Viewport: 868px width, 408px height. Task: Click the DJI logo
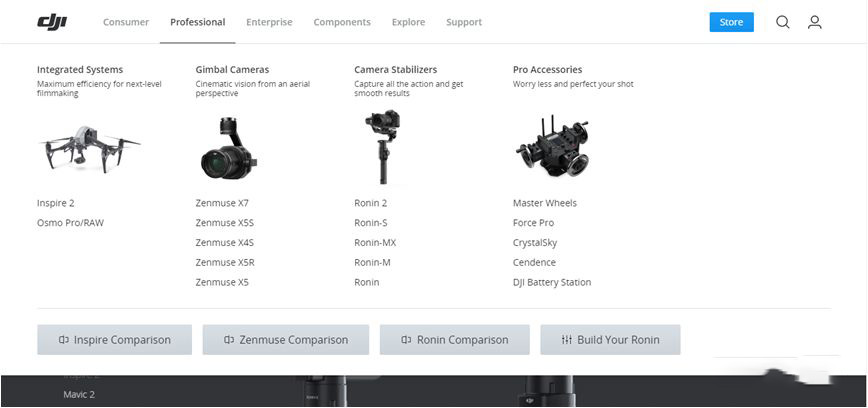(x=52, y=22)
